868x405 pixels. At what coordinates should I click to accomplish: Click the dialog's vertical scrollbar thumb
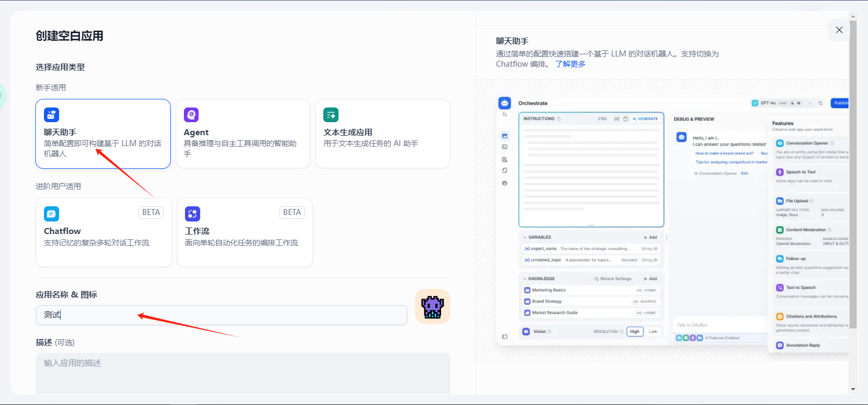pos(853,174)
